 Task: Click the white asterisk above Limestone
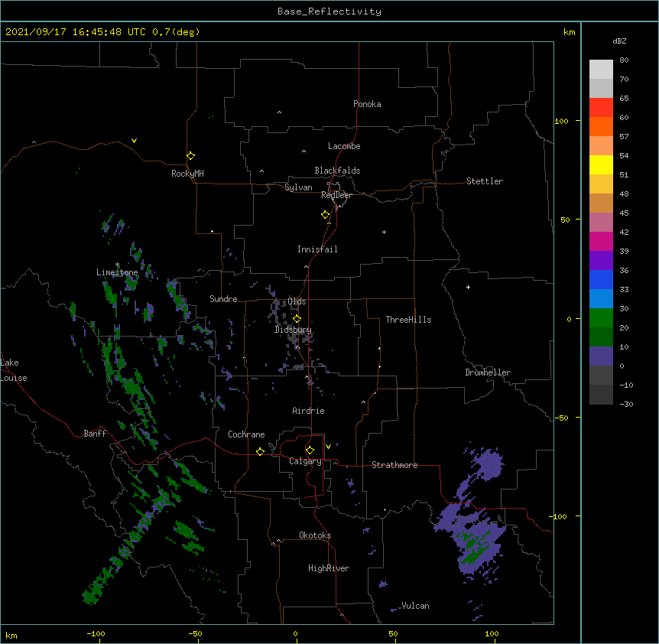(x=117, y=265)
